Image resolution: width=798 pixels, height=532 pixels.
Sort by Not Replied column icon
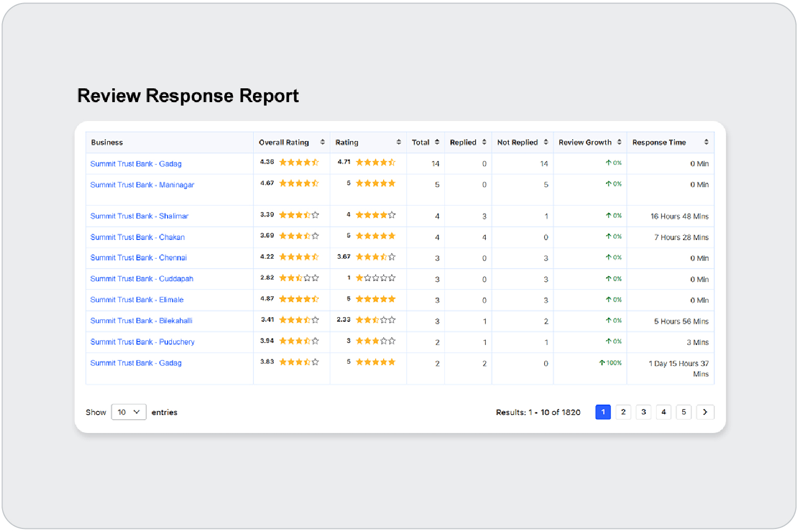click(546, 142)
